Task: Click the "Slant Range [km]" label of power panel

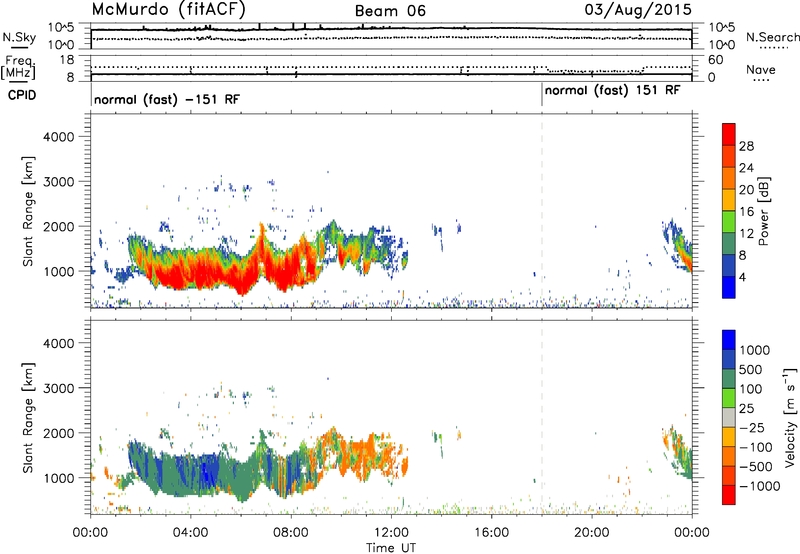Action: pyautogui.click(x=28, y=211)
